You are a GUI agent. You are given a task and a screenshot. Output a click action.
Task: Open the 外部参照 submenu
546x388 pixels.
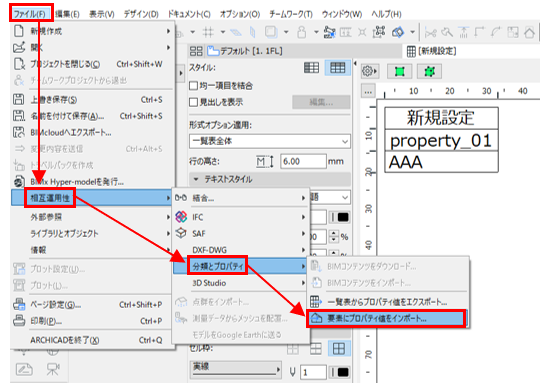click(93, 217)
